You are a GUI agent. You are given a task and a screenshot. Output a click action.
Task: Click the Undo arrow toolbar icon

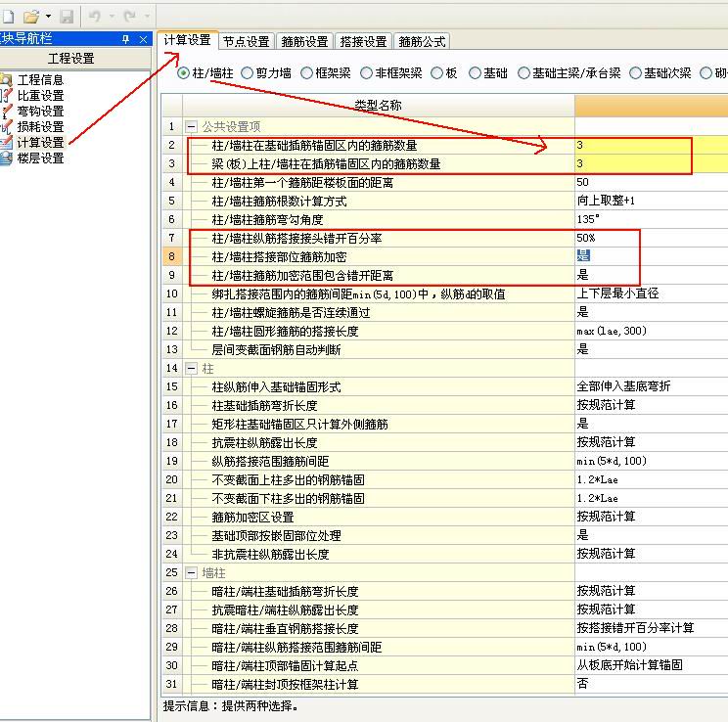[95, 17]
